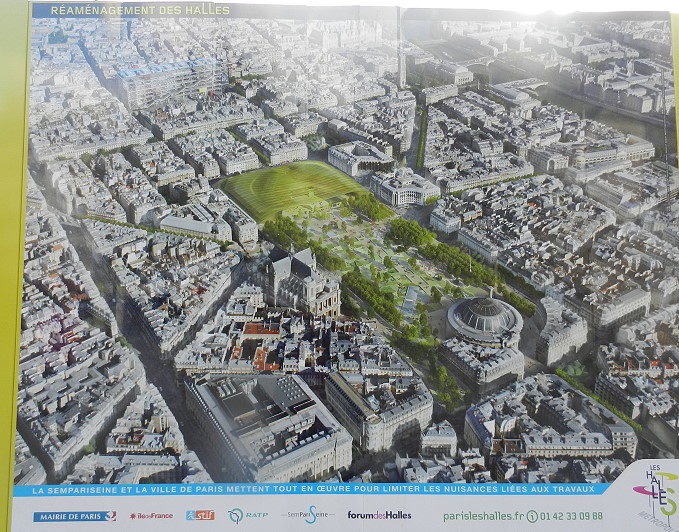Select the STIF logo
The height and width of the screenshot is (532, 679).
click(200, 516)
